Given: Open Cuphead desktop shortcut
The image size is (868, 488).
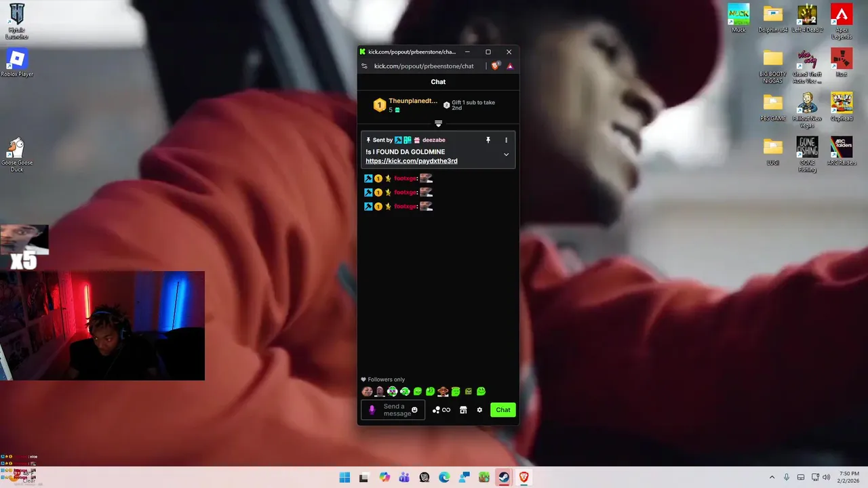Looking at the screenshot, I should (842, 107).
